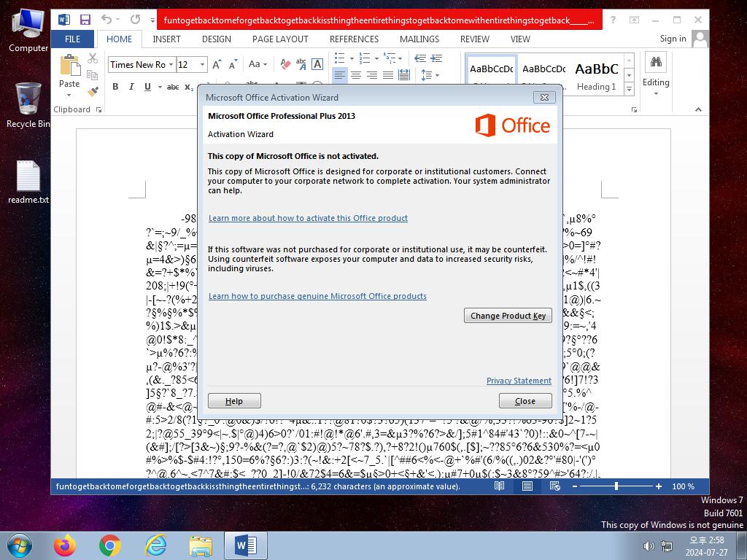Increase paragraph indent

click(x=436, y=58)
